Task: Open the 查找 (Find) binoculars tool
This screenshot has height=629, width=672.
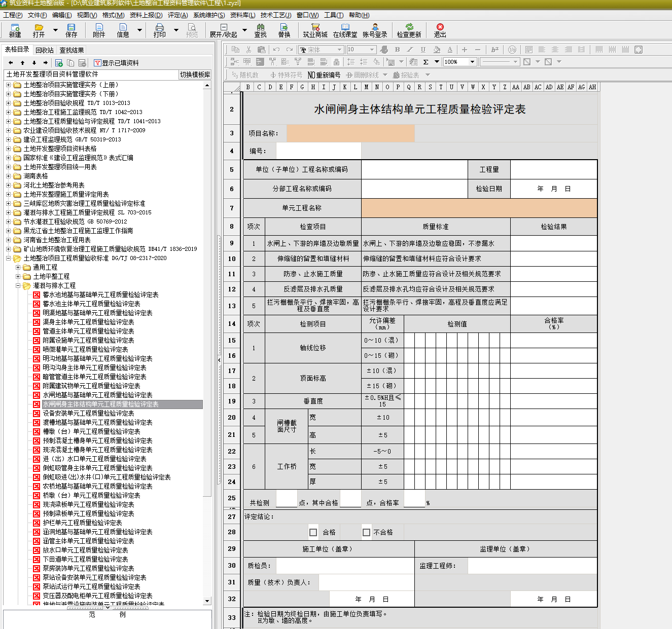Action: [261, 30]
